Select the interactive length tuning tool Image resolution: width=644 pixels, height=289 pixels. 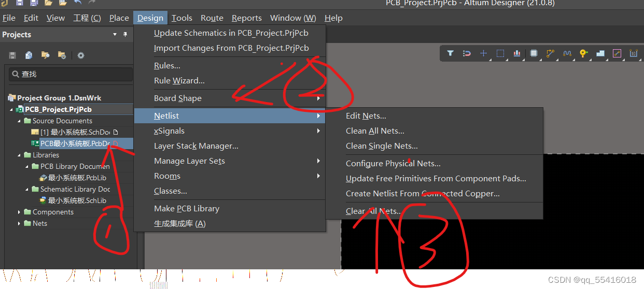(x=567, y=53)
